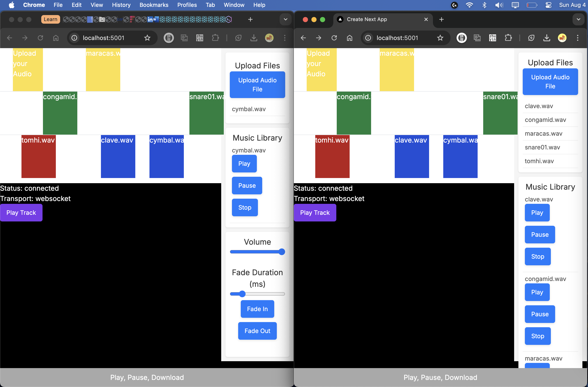The image size is (588, 387).
Task: Open the History menu
Action: coord(121,5)
